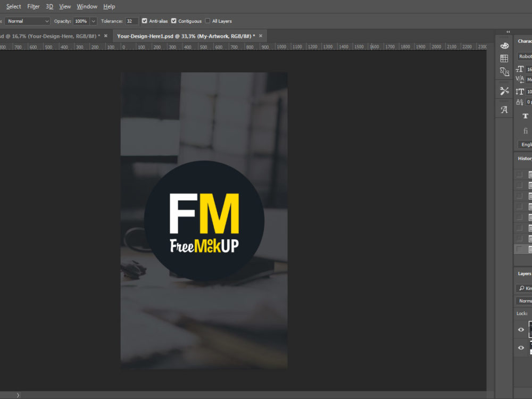
Task: Open the layer blend mode dropdown in Layers panel
Action: (524, 301)
